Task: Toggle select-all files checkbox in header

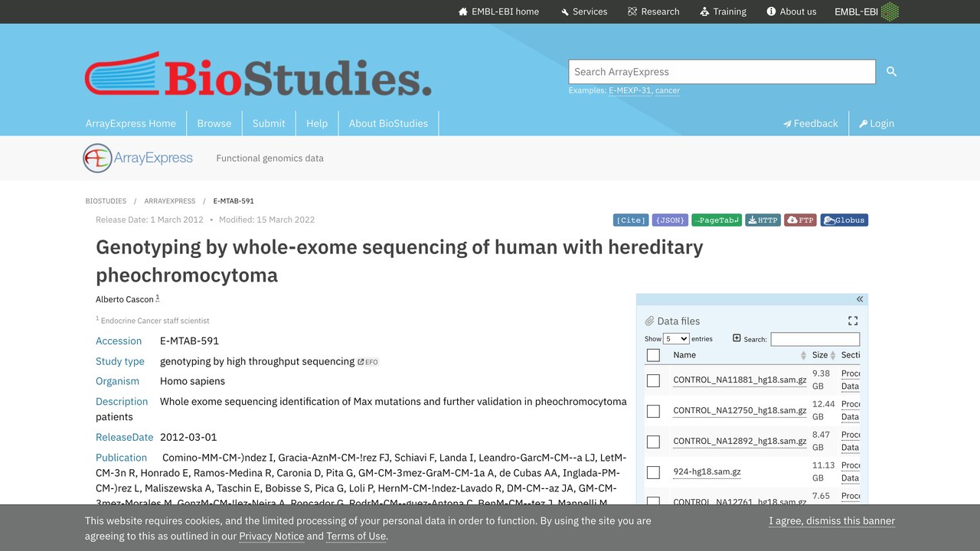Action: coord(653,355)
